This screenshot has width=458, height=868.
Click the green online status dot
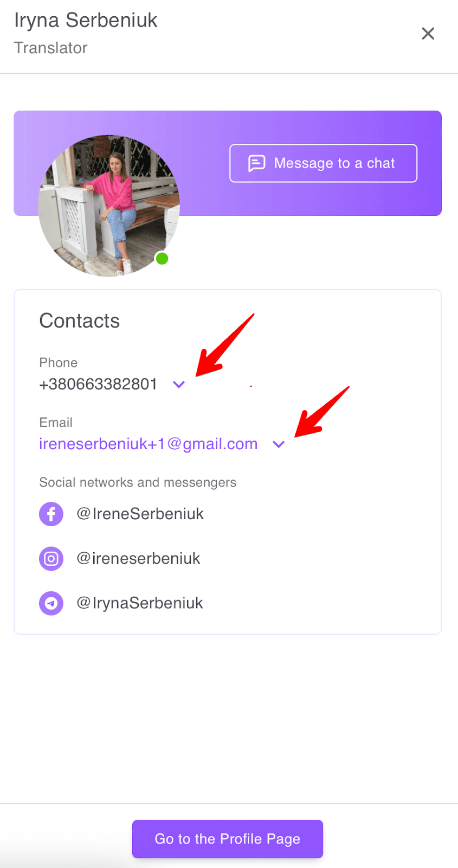(x=162, y=258)
